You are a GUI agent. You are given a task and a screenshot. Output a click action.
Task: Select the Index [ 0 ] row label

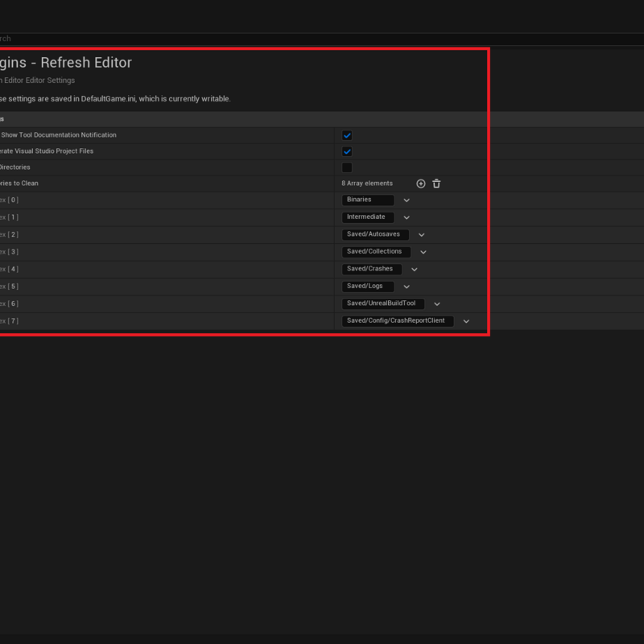(9, 200)
